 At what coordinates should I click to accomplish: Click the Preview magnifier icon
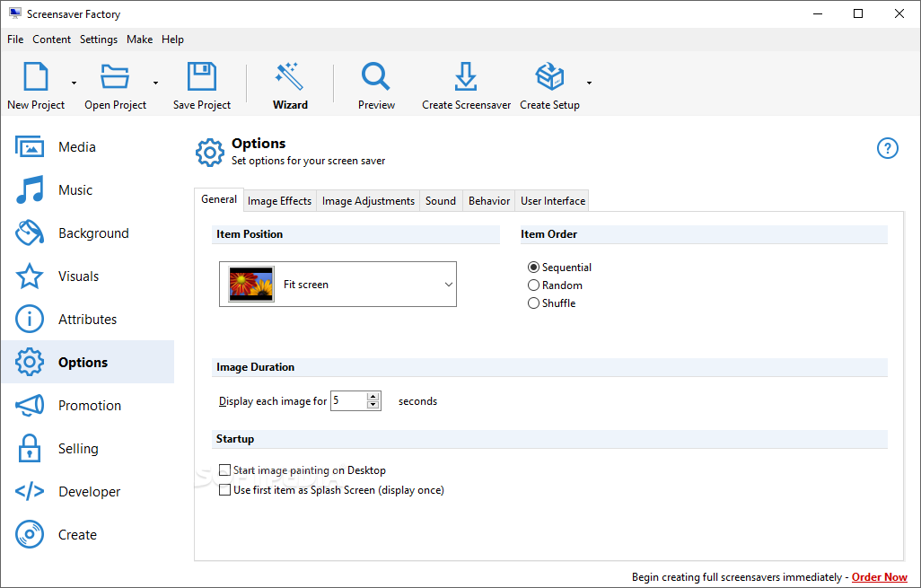[x=376, y=76]
